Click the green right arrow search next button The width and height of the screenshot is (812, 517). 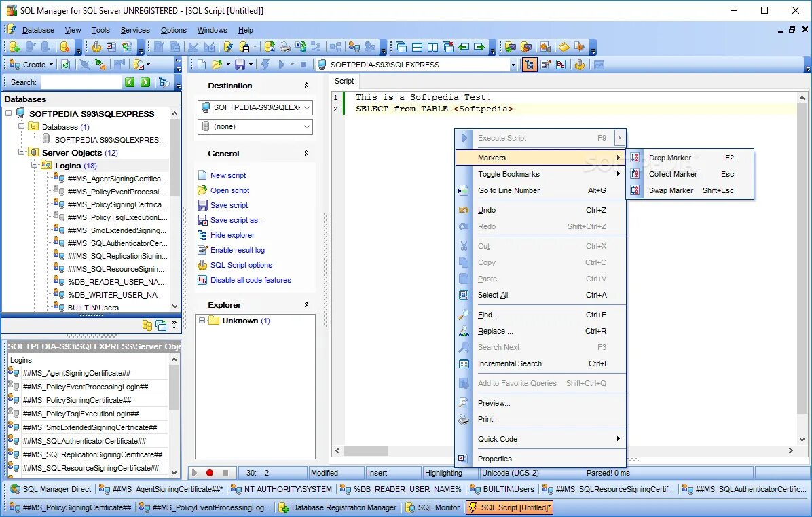point(145,82)
